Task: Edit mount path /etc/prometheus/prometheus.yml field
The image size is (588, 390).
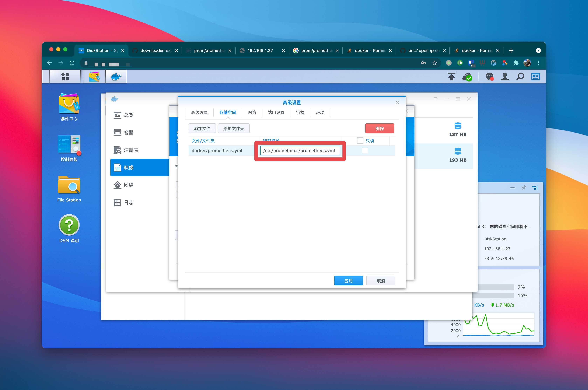Action: [300, 151]
